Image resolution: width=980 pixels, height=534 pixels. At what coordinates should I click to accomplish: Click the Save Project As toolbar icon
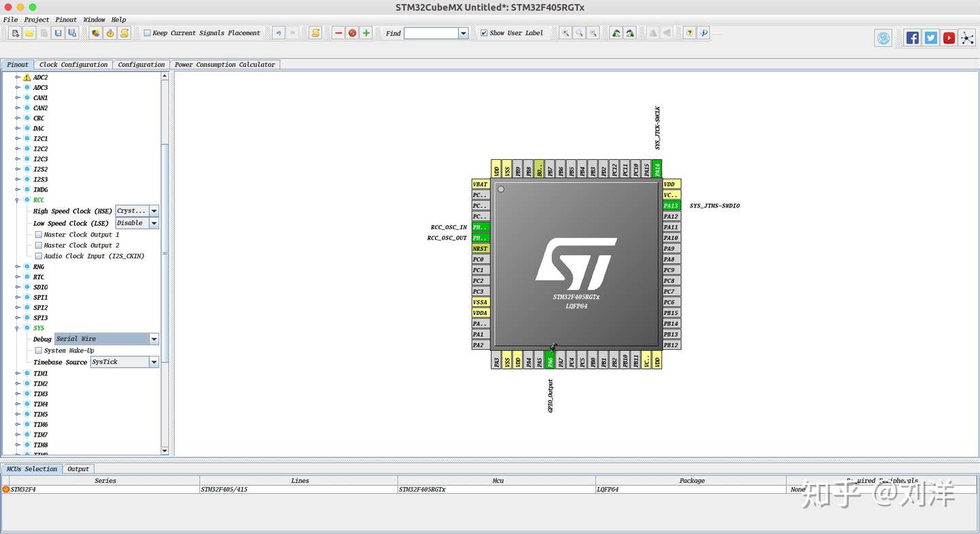[72, 33]
